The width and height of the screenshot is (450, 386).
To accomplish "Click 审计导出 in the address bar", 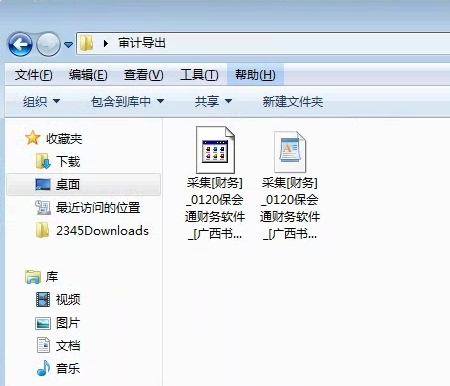I will [142, 43].
